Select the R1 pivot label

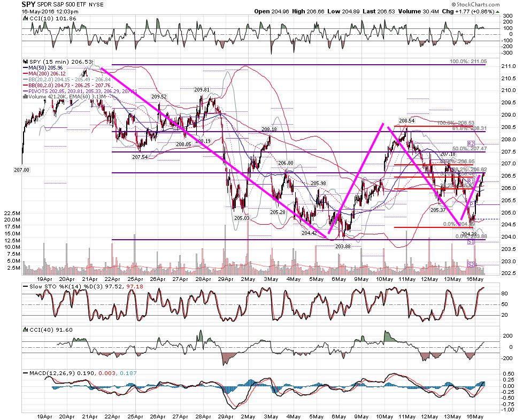point(471,181)
